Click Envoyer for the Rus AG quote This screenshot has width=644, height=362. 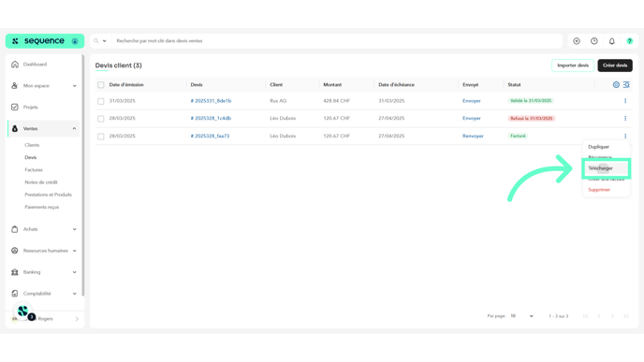(472, 101)
